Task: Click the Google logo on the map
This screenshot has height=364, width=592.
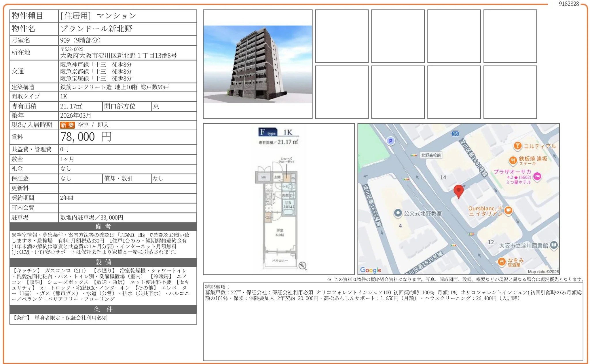Action: (371, 270)
